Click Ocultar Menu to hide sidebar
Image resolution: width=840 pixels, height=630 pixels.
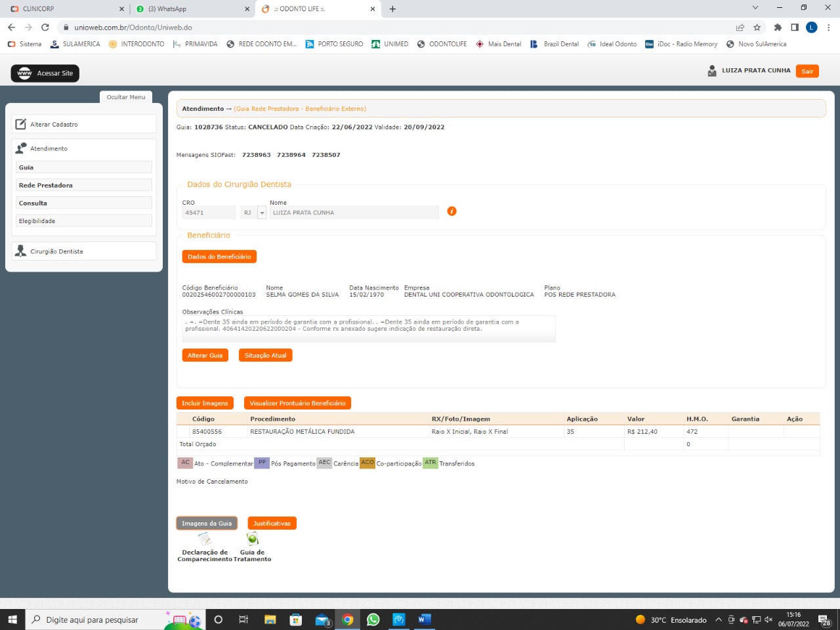pos(126,97)
